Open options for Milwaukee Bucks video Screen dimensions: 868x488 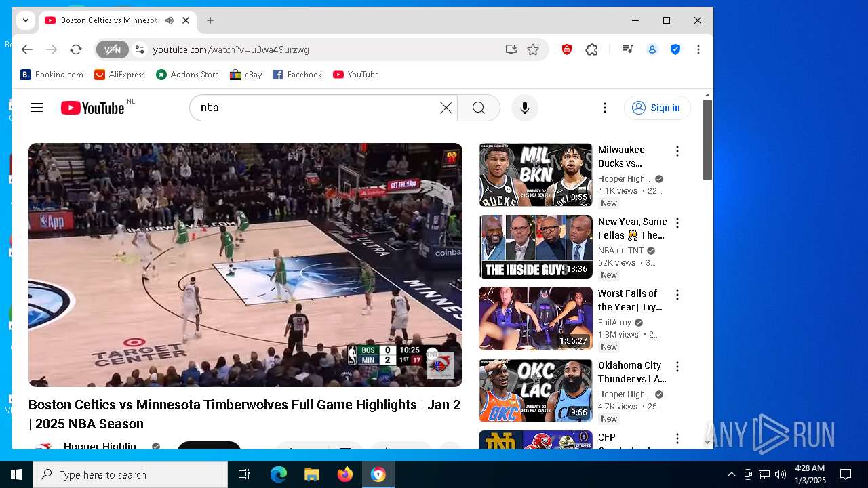point(677,151)
